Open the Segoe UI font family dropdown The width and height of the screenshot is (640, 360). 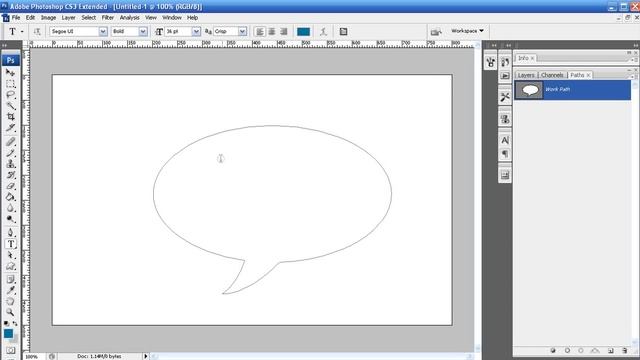tap(103, 31)
